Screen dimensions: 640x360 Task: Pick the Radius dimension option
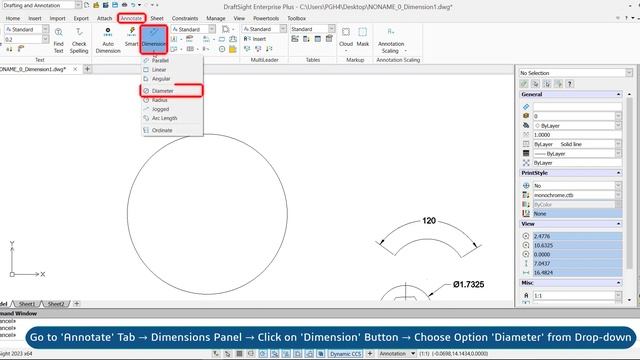(x=172, y=100)
